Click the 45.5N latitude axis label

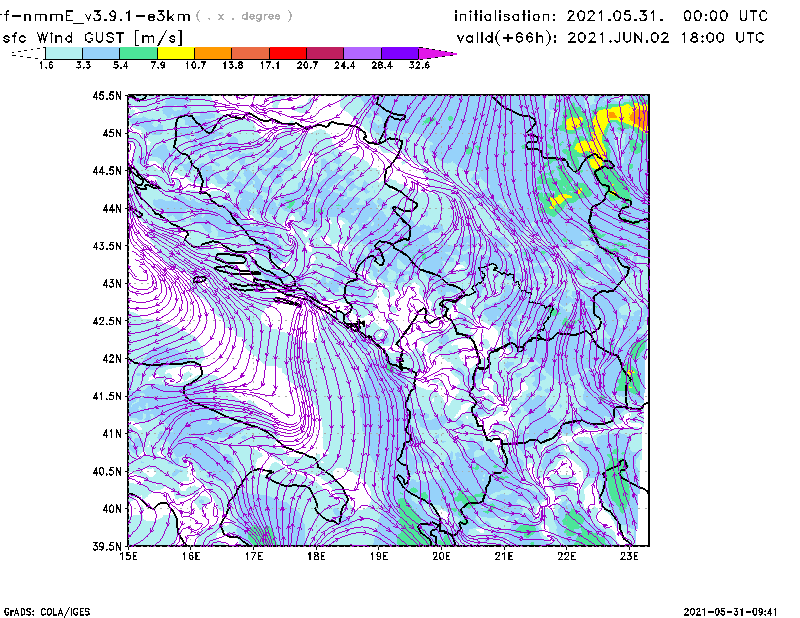click(105, 96)
